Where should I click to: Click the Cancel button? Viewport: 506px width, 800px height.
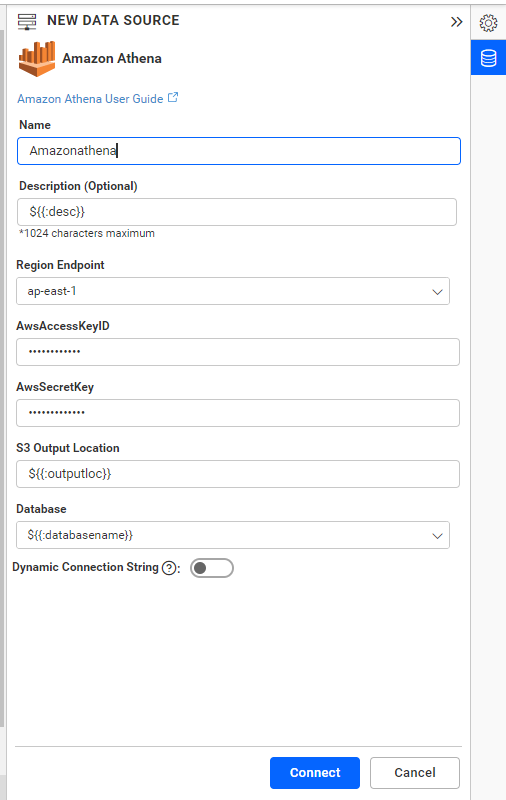415,772
